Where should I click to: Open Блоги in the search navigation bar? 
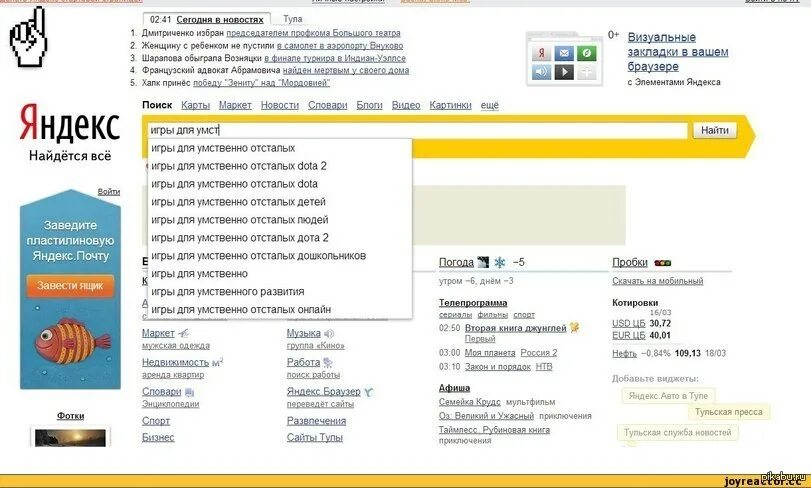tap(369, 105)
